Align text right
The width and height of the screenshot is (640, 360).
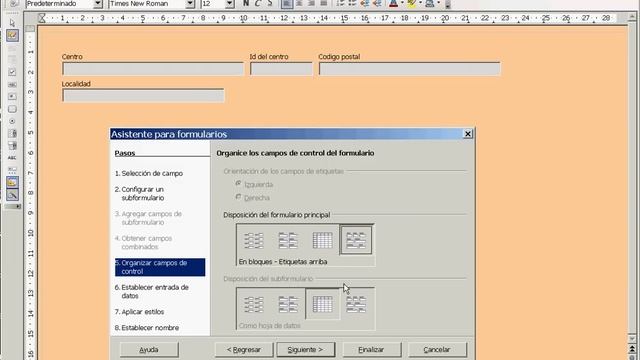click(311, 3)
